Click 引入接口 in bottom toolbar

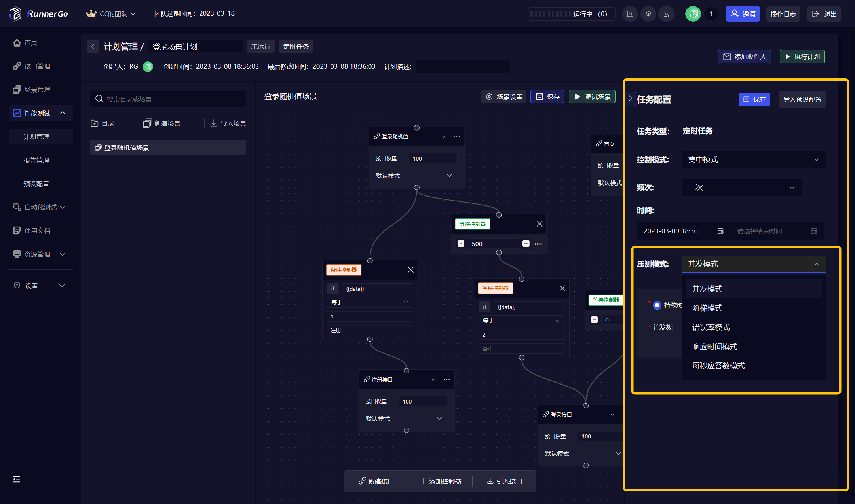504,481
